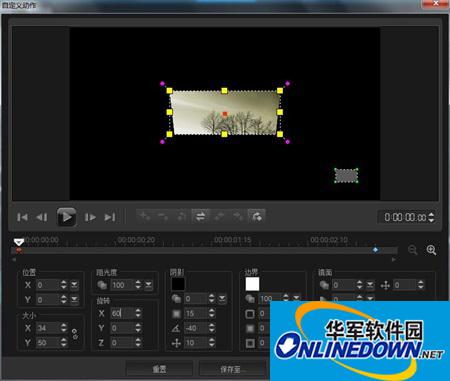This screenshot has width=450, height=381.
Task: Click the Rotation Z value field
Action: click(122, 343)
